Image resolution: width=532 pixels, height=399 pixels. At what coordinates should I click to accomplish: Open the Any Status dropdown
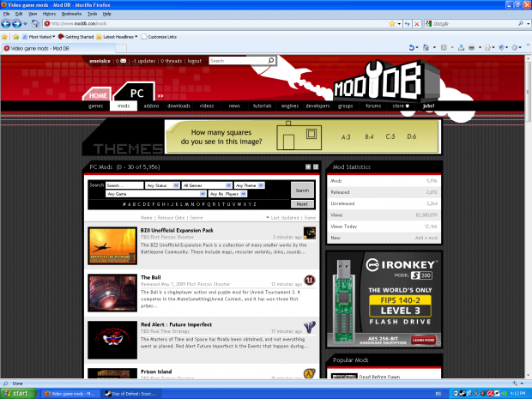162,185
